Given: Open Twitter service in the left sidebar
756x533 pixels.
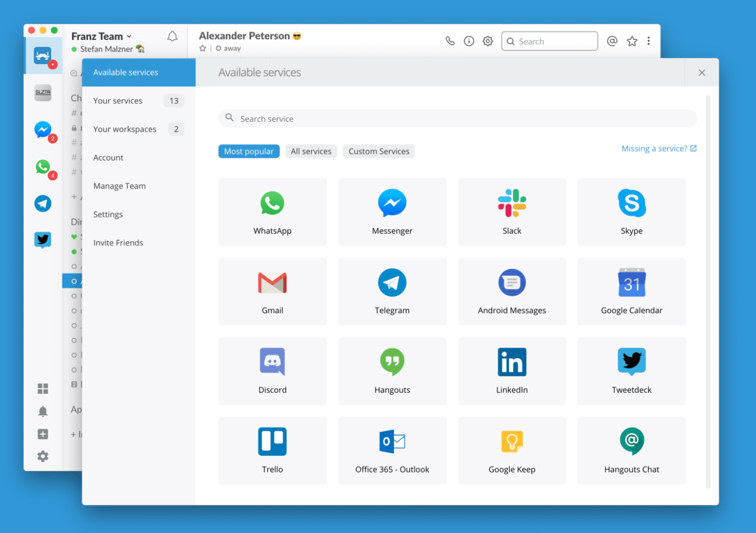Looking at the screenshot, I should click(43, 240).
